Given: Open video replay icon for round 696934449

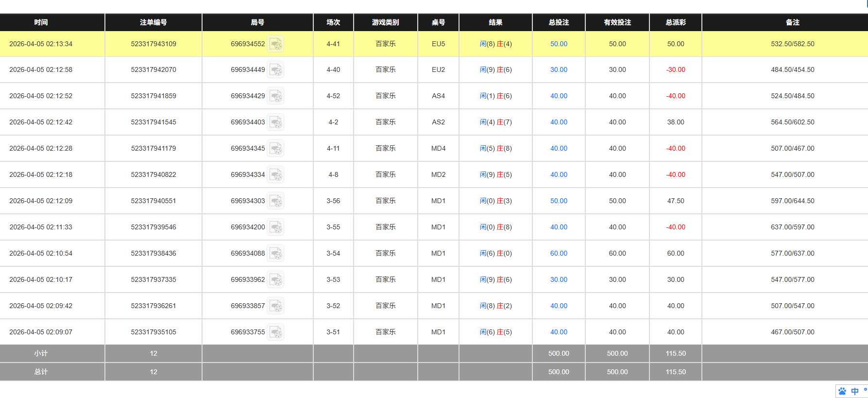Looking at the screenshot, I should tap(276, 69).
